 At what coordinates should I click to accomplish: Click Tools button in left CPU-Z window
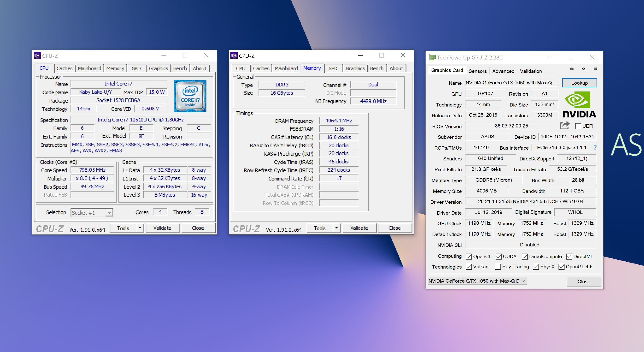click(123, 228)
